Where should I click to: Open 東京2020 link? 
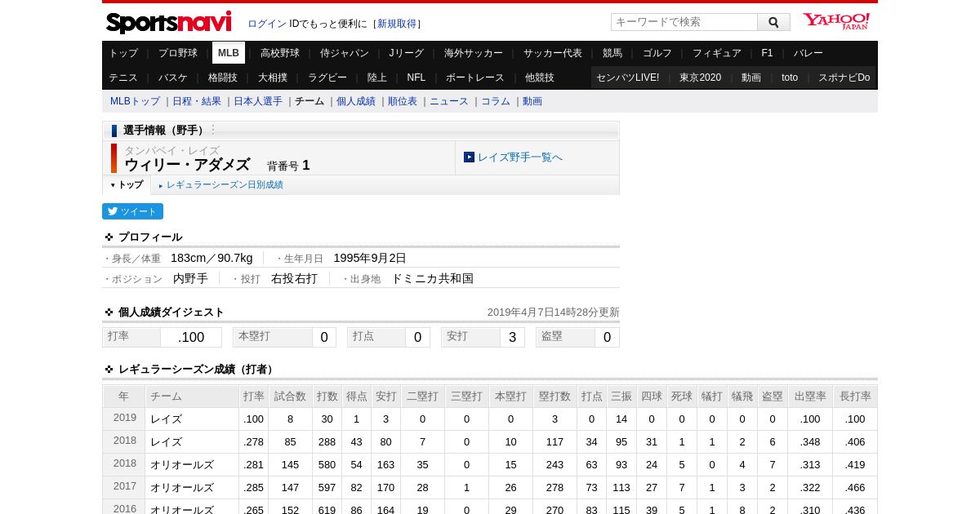coord(700,78)
